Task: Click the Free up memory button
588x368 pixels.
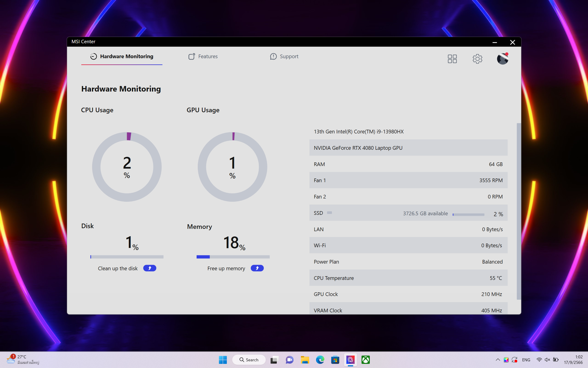Action: pos(257,268)
